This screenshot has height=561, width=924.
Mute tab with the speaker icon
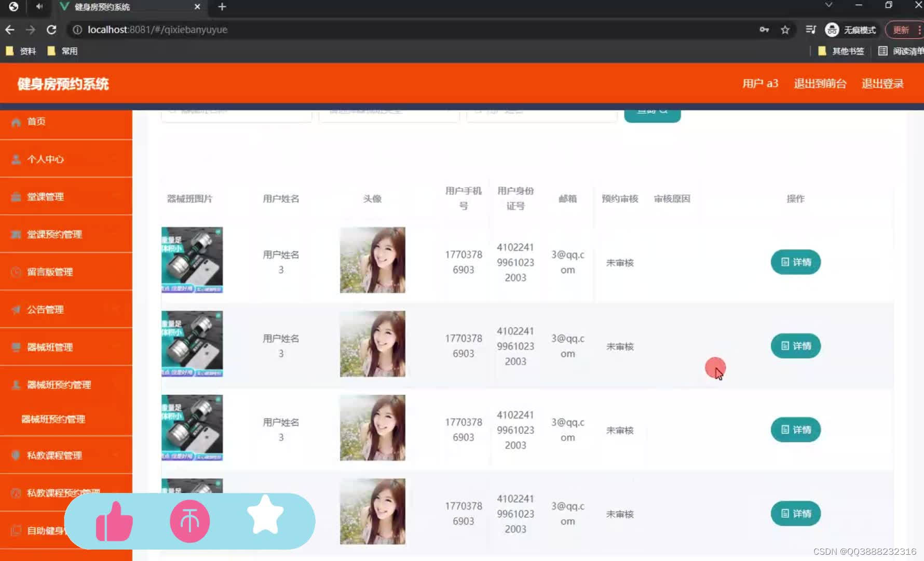39,7
